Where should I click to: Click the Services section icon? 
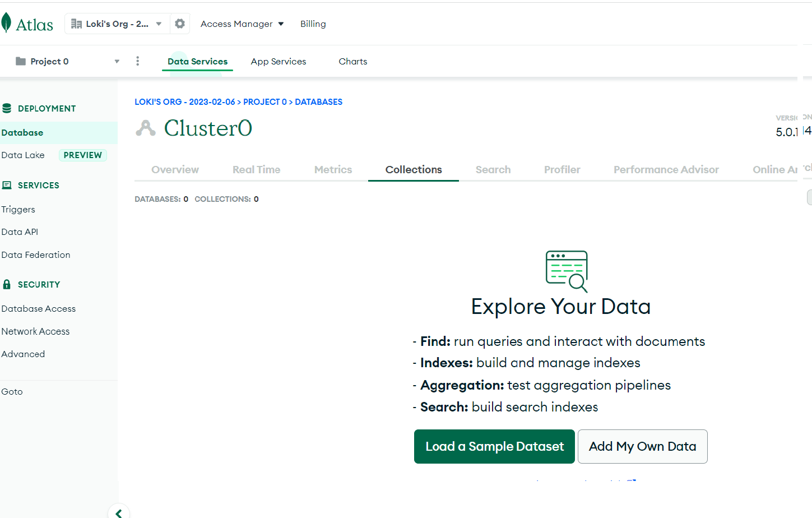(7, 185)
